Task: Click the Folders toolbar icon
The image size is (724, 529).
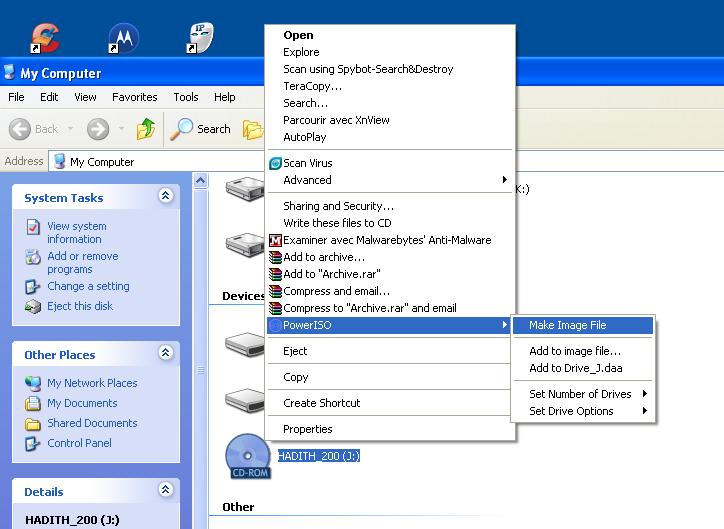Action: click(x=253, y=130)
